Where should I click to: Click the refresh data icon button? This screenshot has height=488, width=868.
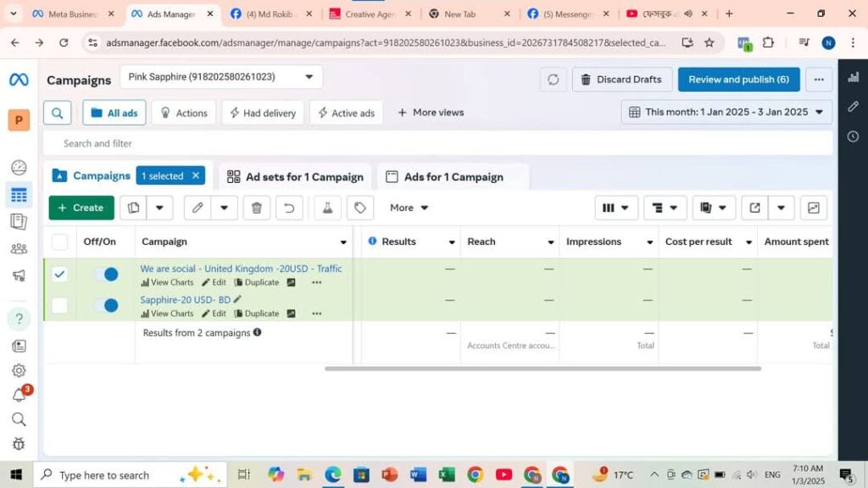click(553, 80)
